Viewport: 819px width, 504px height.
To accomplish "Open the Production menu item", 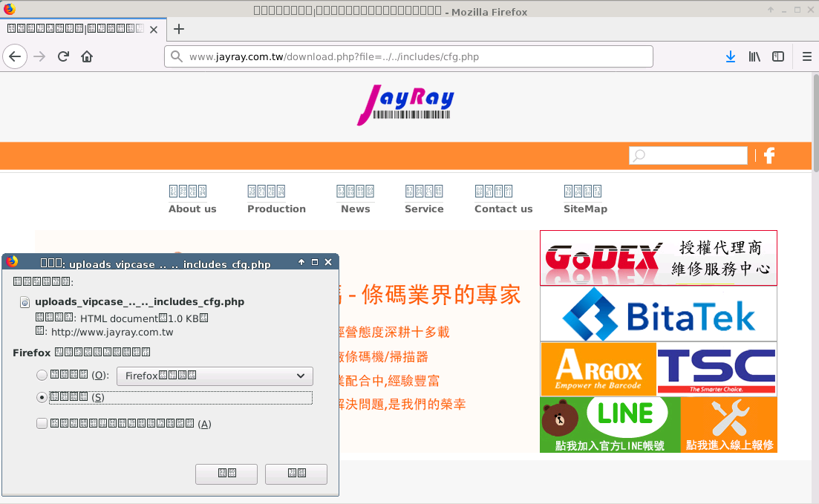I will (276, 199).
